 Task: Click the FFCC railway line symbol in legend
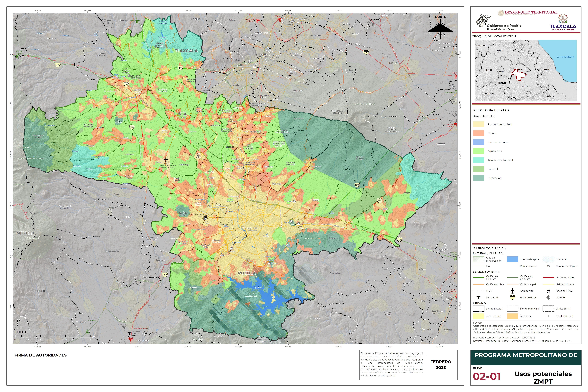tap(478, 291)
